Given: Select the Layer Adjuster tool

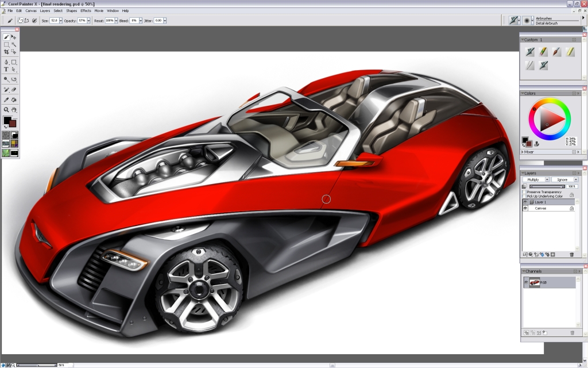Looking at the screenshot, I should [14, 37].
